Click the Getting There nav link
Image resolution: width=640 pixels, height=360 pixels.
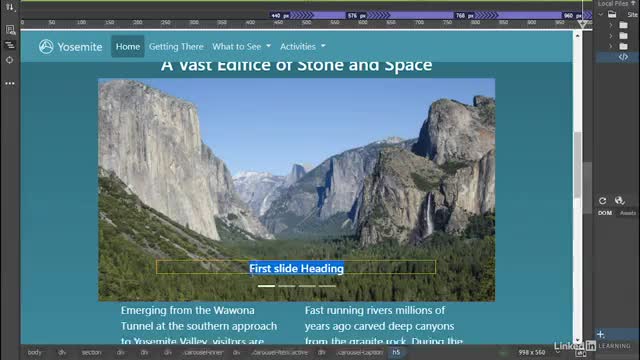[x=176, y=47]
